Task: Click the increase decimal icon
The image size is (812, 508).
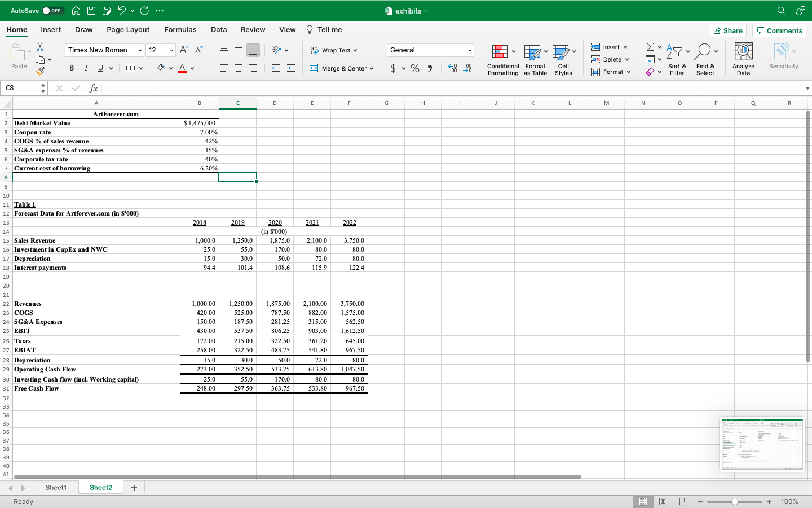Action: tap(452, 68)
